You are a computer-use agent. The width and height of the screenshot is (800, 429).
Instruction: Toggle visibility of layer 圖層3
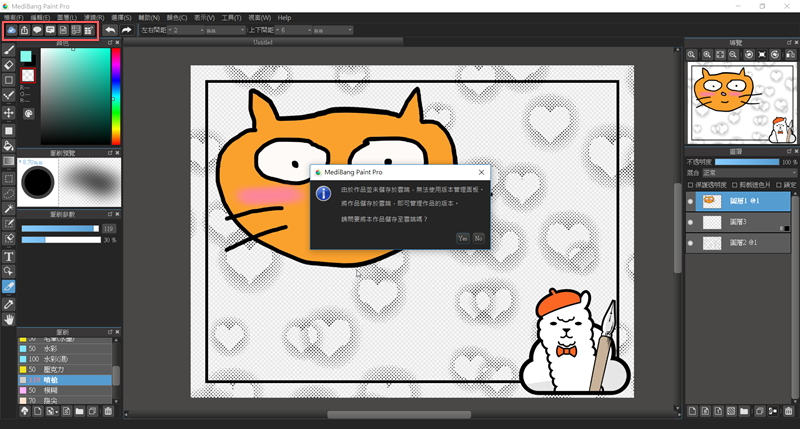[690, 221]
